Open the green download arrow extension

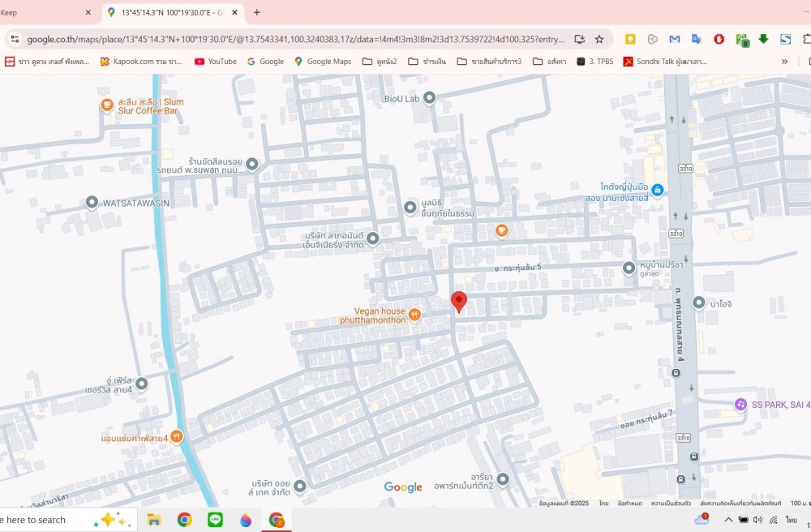(x=763, y=39)
